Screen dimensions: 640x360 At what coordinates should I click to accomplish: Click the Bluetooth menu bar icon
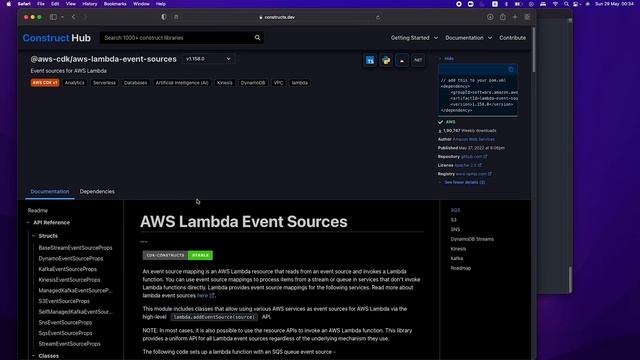(x=507, y=4)
